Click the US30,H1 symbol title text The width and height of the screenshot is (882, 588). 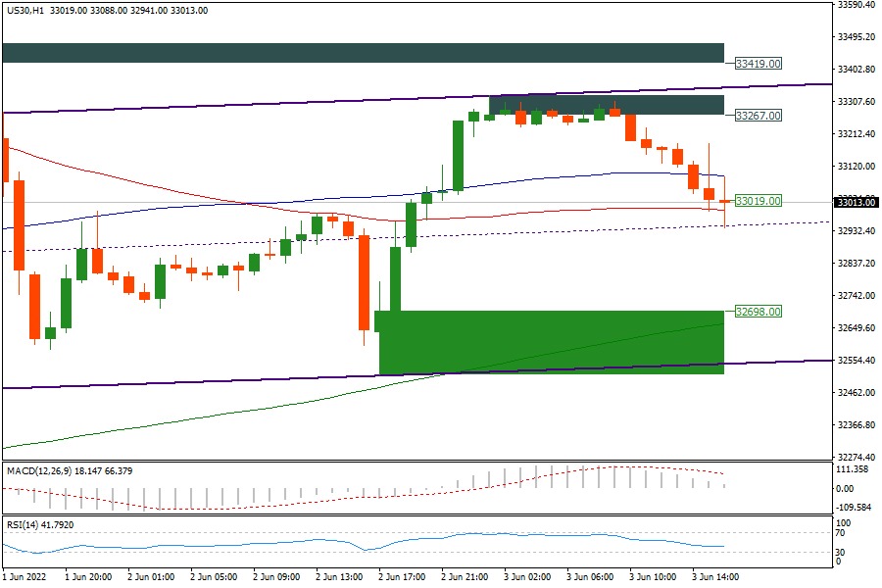[24, 10]
